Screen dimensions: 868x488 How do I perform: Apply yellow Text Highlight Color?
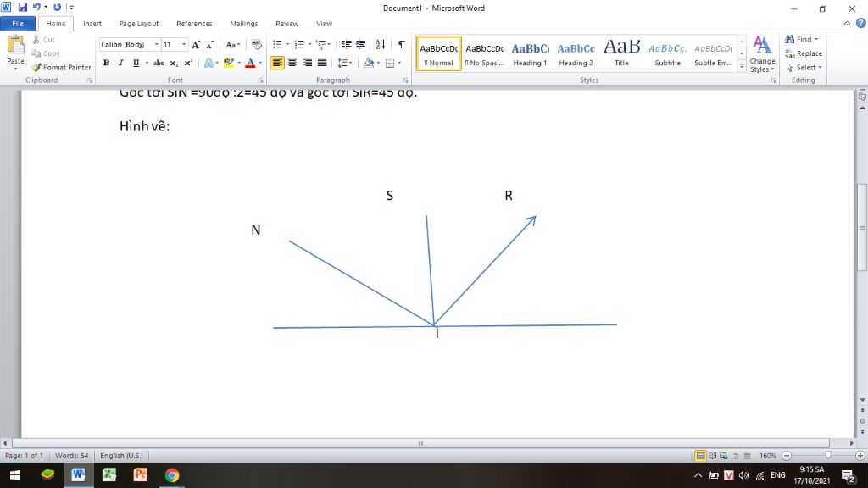pos(229,63)
